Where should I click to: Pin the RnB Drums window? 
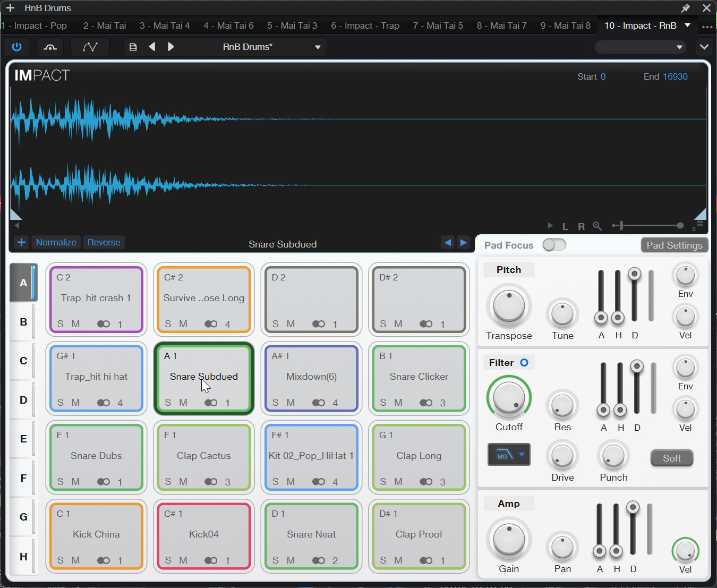[x=685, y=8]
